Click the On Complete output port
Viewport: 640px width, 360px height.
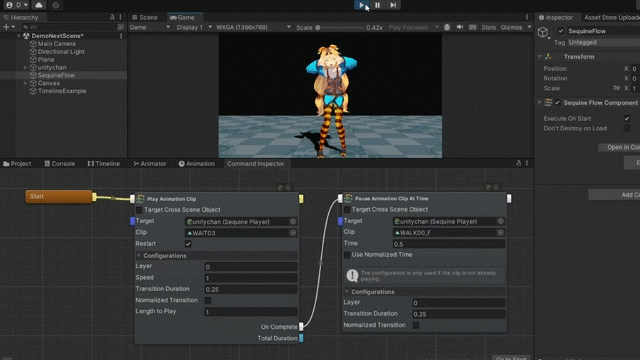click(x=301, y=327)
